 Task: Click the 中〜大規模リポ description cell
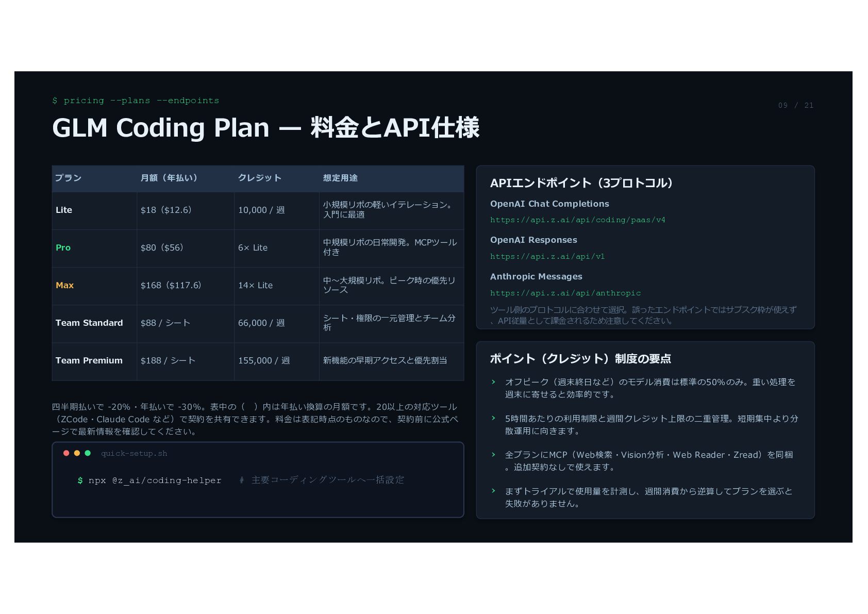391,286
